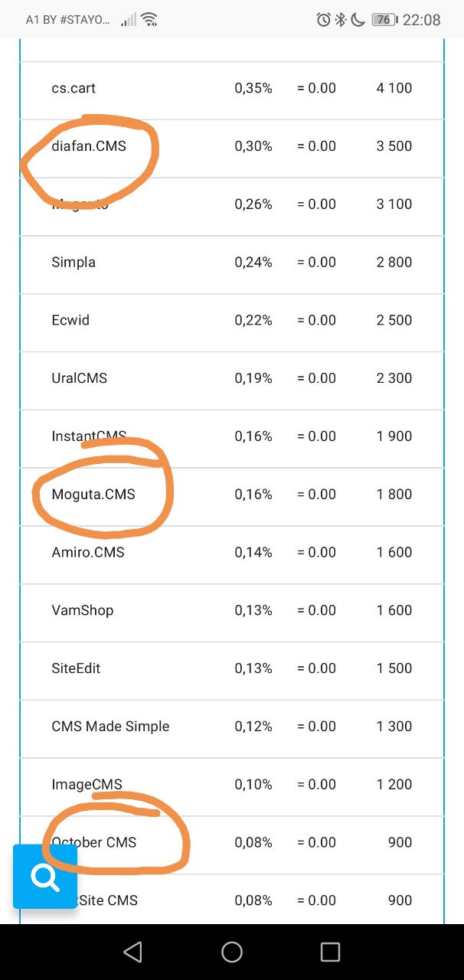This screenshot has width=464, height=980.
Task: Tap the Amiro.CMS entry
Action: pos(88,553)
